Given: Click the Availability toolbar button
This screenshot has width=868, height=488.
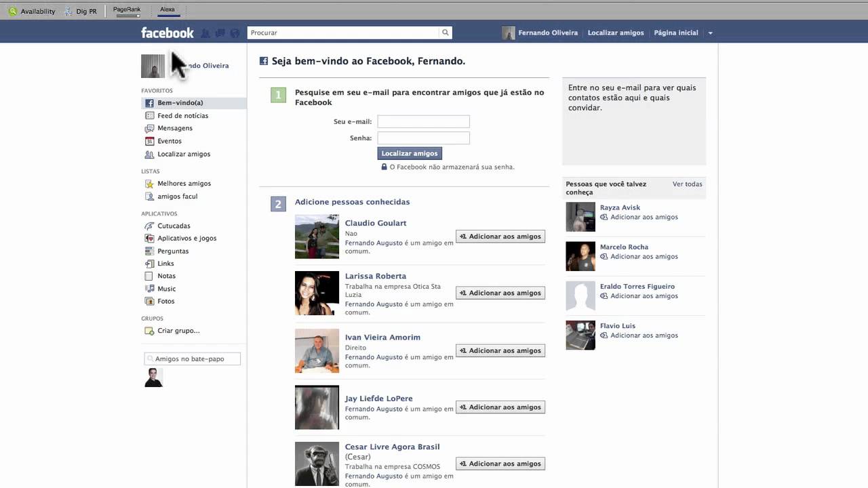Looking at the screenshot, I should [x=32, y=11].
